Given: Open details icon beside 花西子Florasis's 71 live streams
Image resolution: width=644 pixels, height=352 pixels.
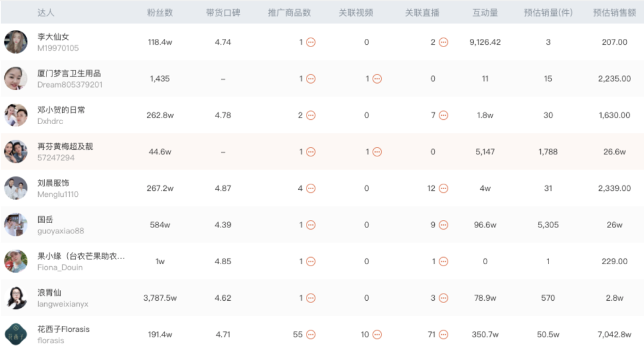Looking at the screenshot, I should (x=444, y=335).
